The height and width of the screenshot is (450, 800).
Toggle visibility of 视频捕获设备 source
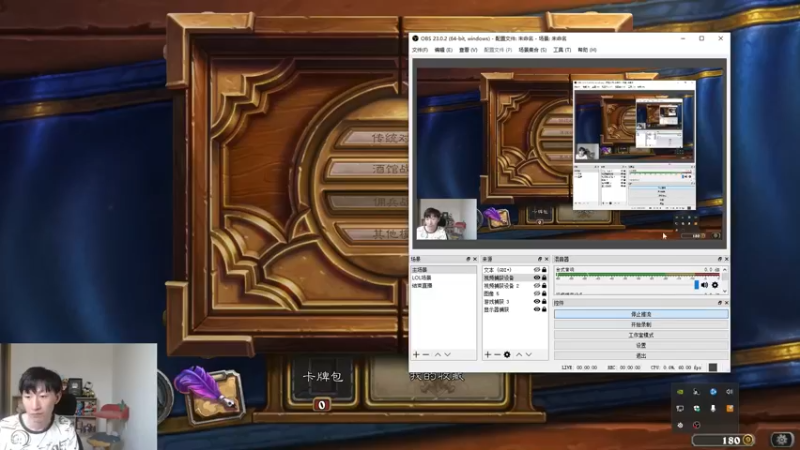(537, 278)
